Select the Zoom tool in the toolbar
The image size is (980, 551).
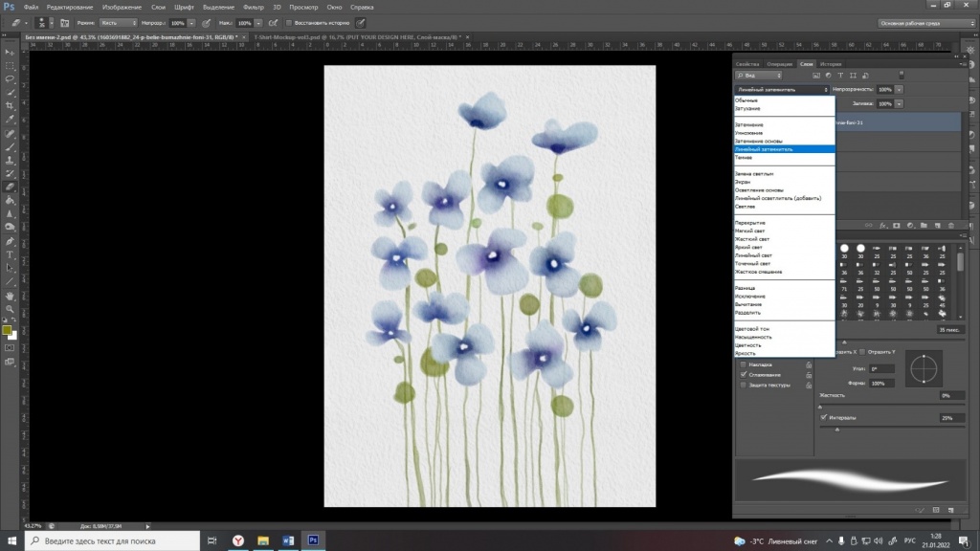point(10,309)
